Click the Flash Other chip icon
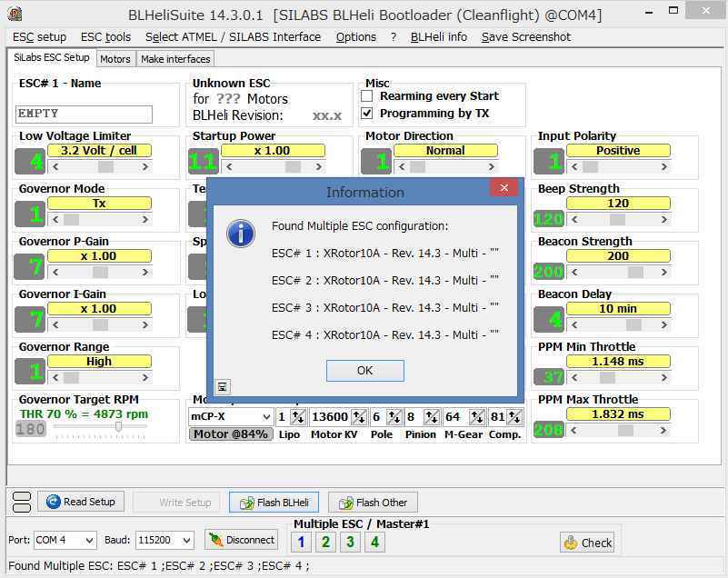The image size is (728, 578). pos(346,502)
